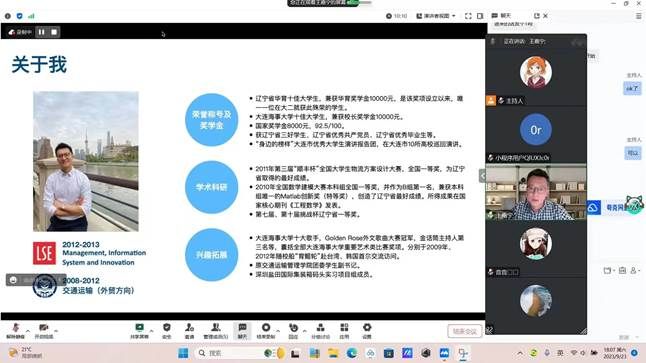Image resolution: width=646 pixels, height=363 pixels.
Task: Open the Microsoft Edge taskbar icon
Action: click(352, 353)
